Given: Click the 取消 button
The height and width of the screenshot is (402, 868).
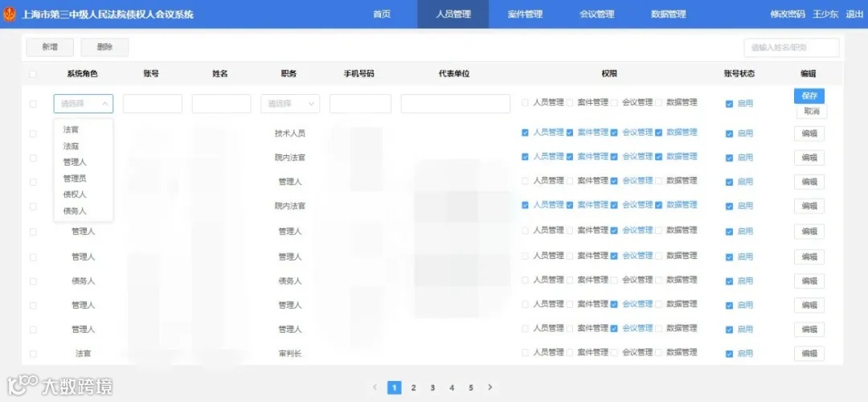Looking at the screenshot, I should point(812,111).
